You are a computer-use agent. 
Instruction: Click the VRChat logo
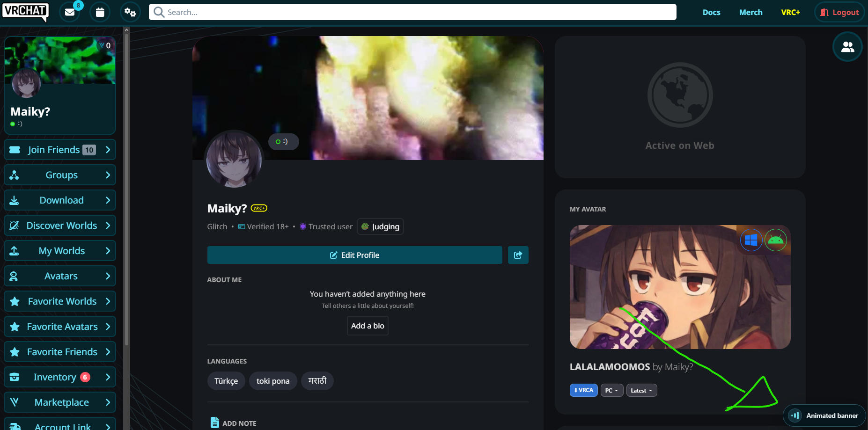coord(25,12)
